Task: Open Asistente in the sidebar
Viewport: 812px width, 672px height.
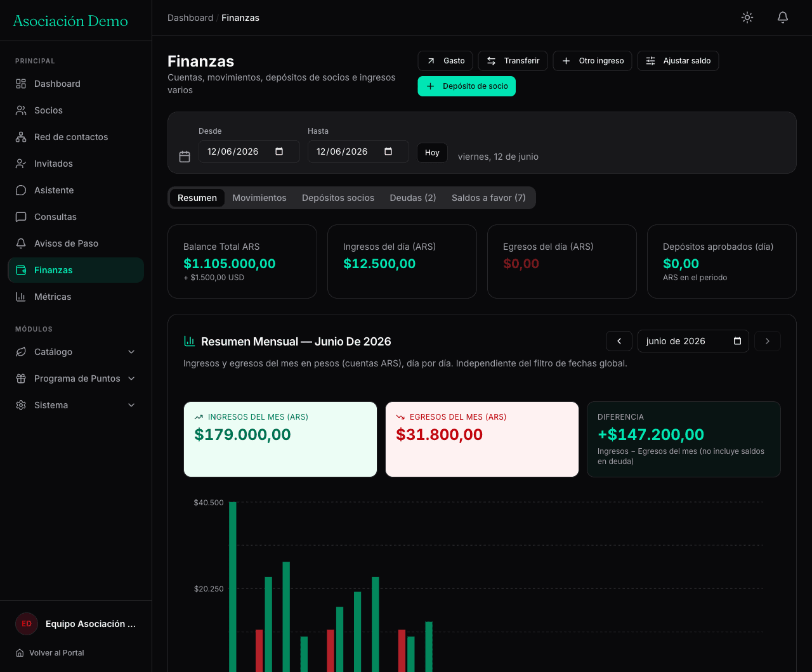Action: (76, 190)
